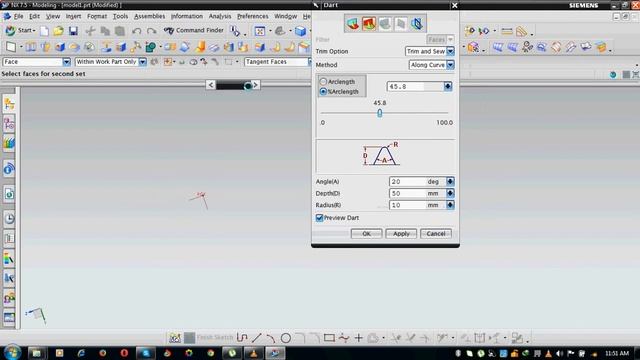This screenshot has width=640, height=360.
Task: Select the %Arclength radio button
Action: (323, 91)
